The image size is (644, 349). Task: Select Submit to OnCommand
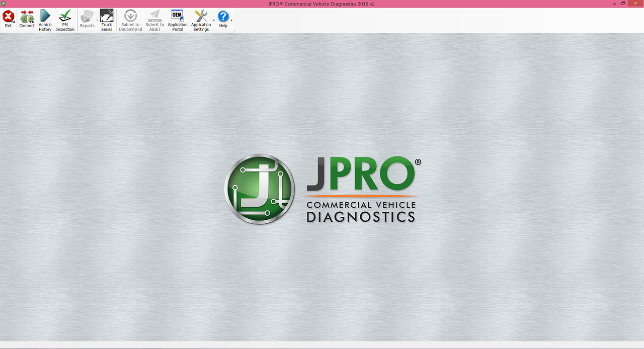(x=130, y=20)
